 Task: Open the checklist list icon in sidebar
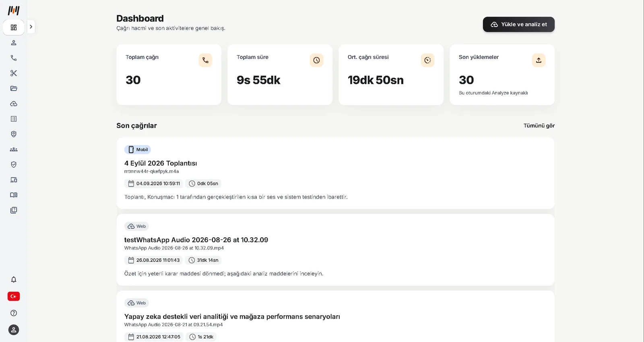pos(14,119)
